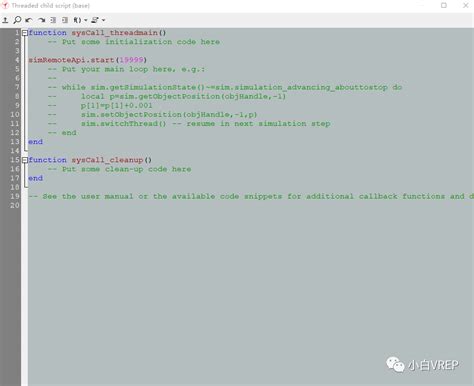The width and height of the screenshot is (474, 386).
Task: Click the 'end' keyword on line 17
Action: pyautogui.click(x=35, y=178)
